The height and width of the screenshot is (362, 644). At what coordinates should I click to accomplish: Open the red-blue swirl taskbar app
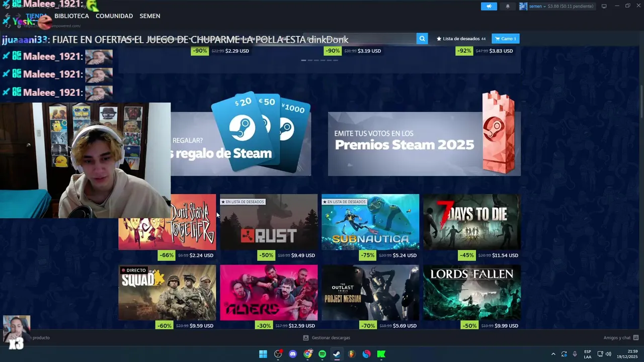(x=367, y=354)
